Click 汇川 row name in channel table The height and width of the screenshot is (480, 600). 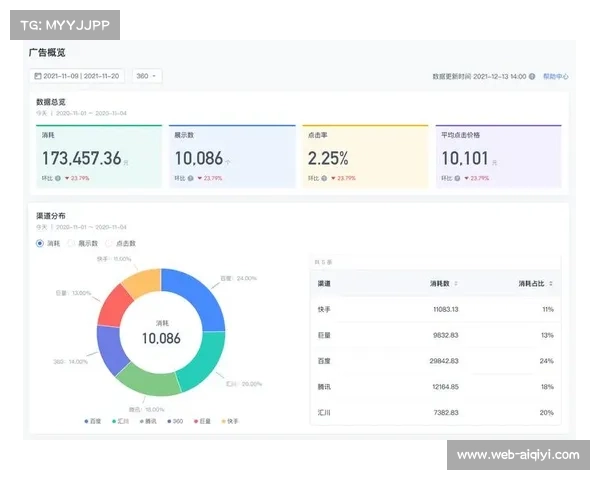coord(324,413)
